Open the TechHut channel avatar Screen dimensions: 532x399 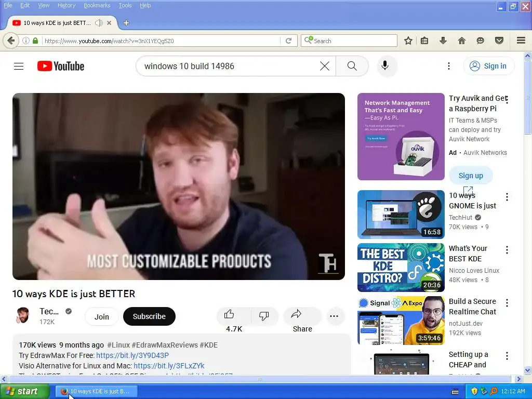[23, 315]
